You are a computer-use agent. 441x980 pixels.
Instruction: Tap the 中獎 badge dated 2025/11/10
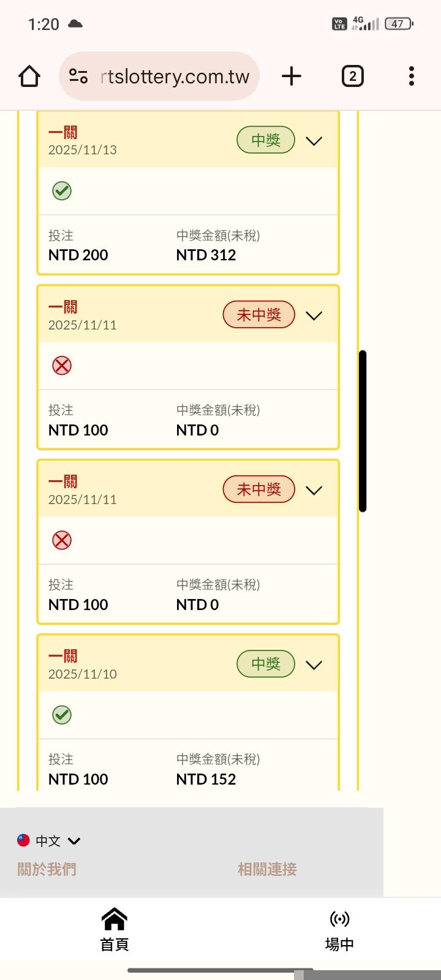point(266,664)
